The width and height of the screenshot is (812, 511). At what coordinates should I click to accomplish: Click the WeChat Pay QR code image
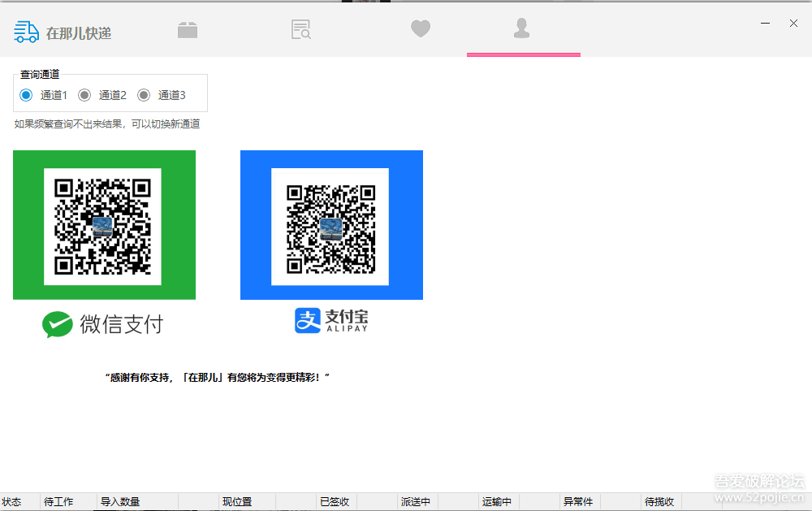click(x=104, y=225)
